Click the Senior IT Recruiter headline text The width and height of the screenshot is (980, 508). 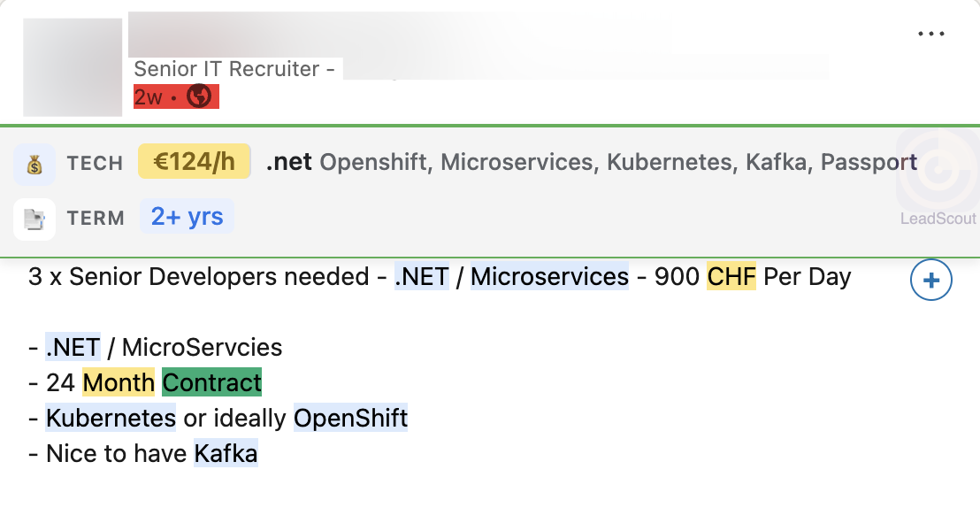(x=226, y=69)
